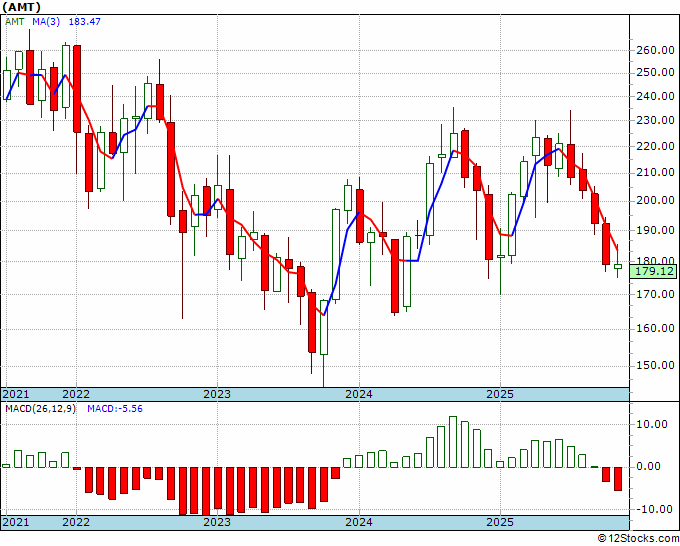Viewport: 680px width, 546px height.
Task: Click the 183.47 moving average value
Action: (x=85, y=22)
